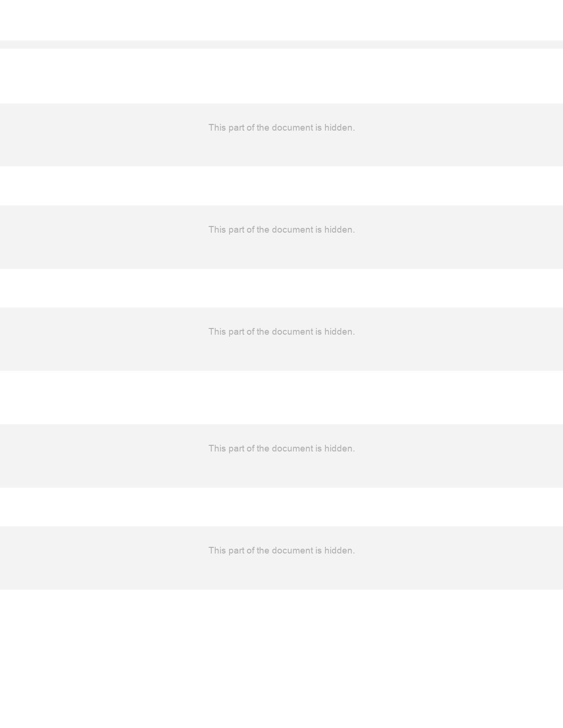
Task: Click the word 'hidden' in the first banner
Action: [339, 128]
